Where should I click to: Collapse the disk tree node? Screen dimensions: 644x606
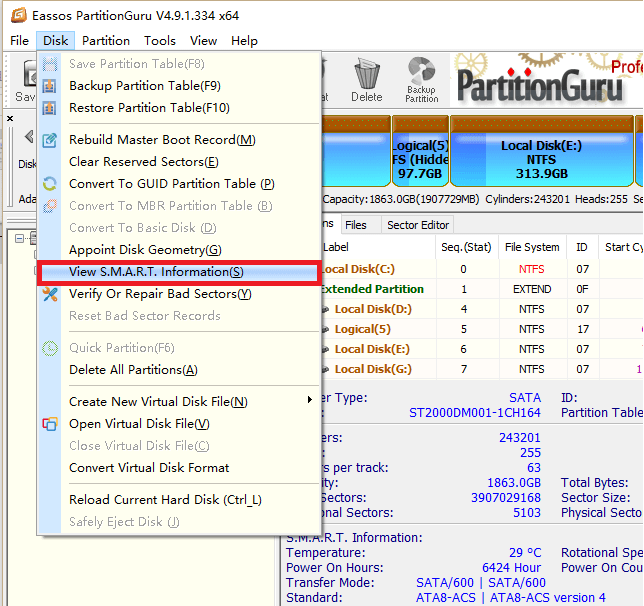pos(19,238)
